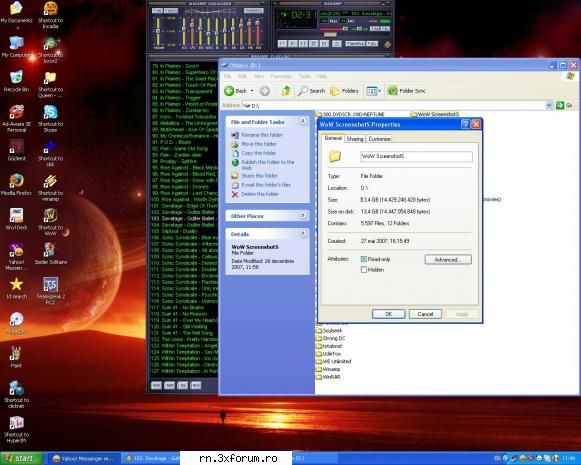Go up one folder level in Explorer
This screenshot has height=465, width=581.
[285, 91]
